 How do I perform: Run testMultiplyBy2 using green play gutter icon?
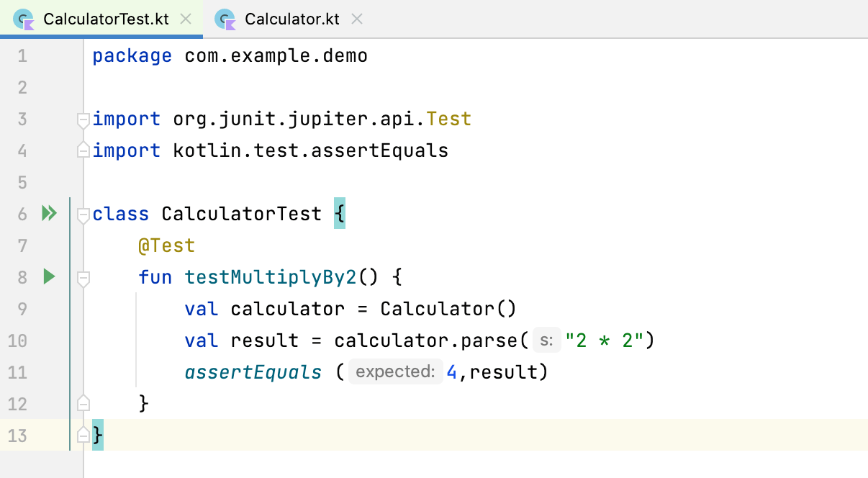pos(49,276)
